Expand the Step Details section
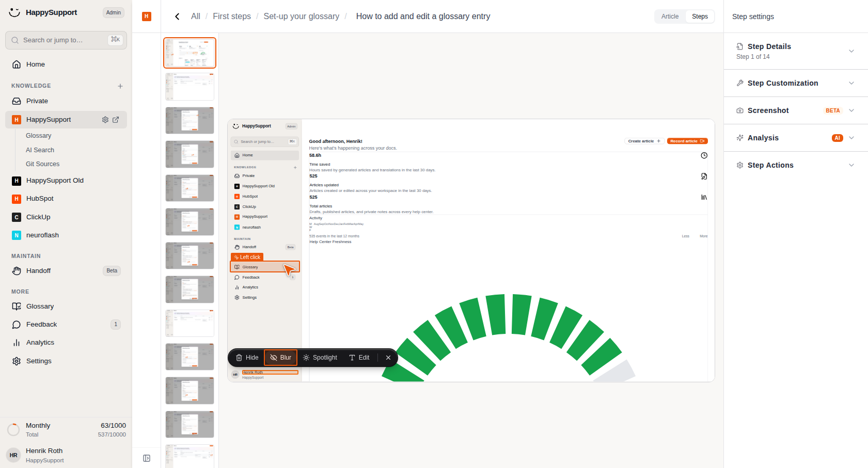 coord(796,51)
